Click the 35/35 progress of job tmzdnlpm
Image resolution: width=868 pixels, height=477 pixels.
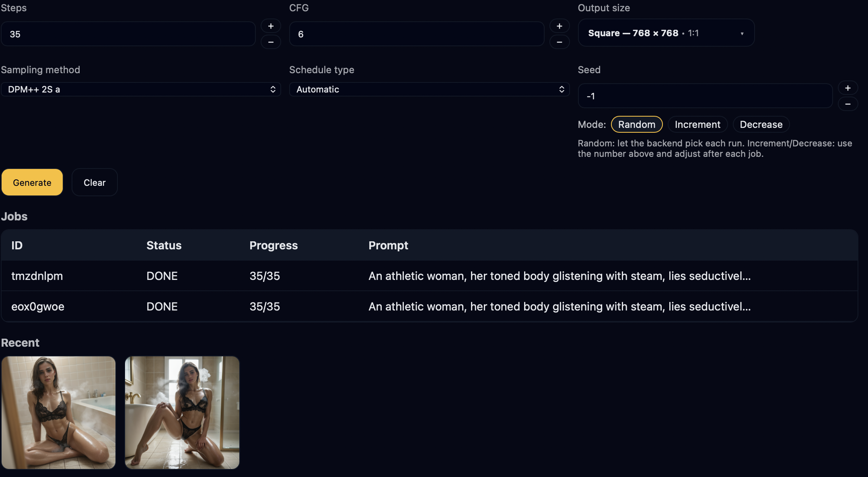(265, 276)
